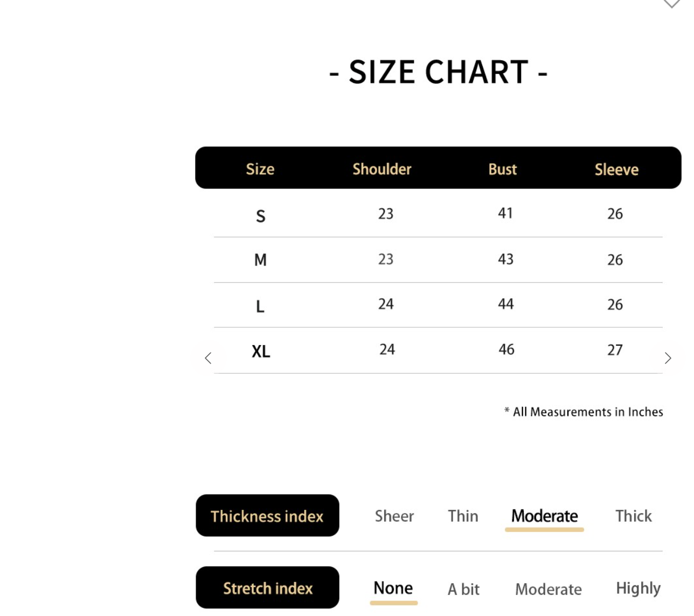
Task: Click the Thickness index label
Action: (267, 516)
